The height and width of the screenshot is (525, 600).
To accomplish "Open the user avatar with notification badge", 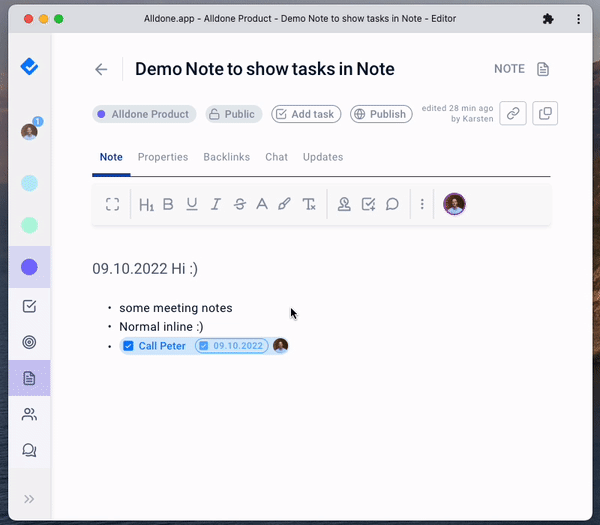I will pos(29,132).
